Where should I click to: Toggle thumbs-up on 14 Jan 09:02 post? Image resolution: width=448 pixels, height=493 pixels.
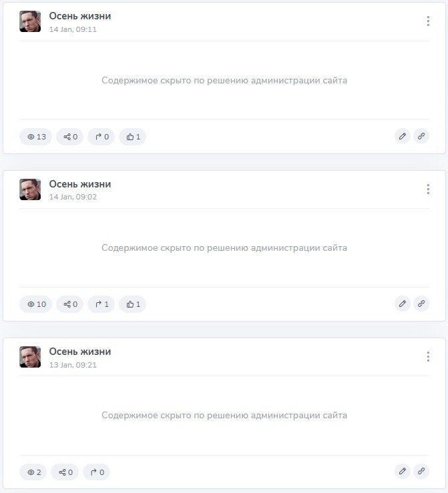tap(132, 304)
